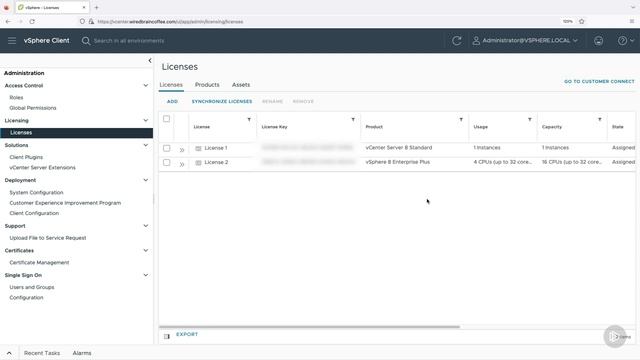Viewport: 640px width, 360px height.
Task: Switch to the Products tab
Action: [207, 85]
